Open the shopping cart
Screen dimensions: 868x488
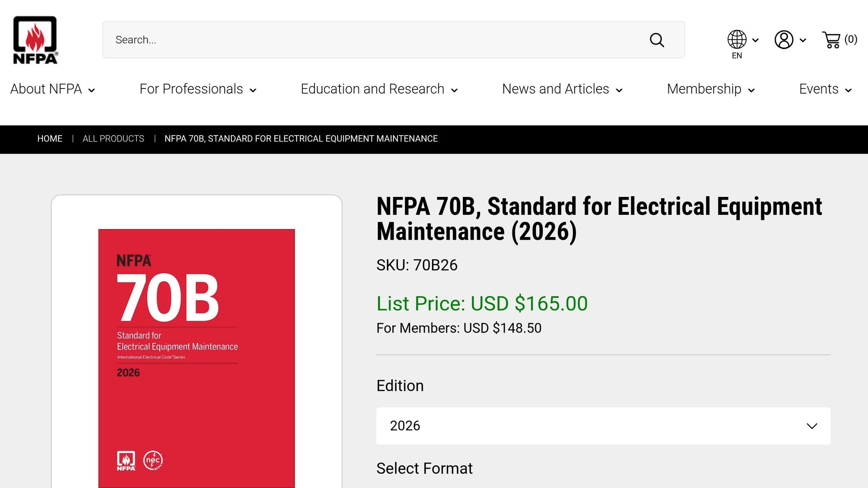coord(832,40)
